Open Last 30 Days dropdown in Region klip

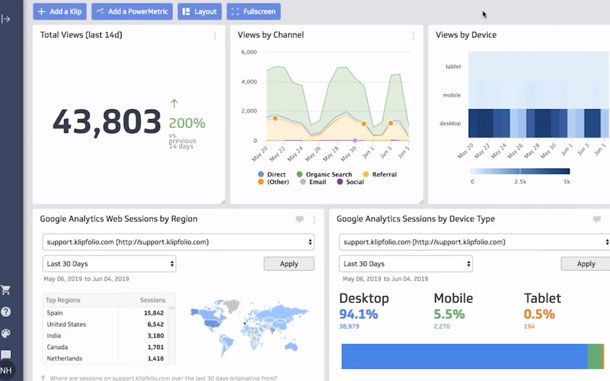pyautogui.click(x=109, y=264)
